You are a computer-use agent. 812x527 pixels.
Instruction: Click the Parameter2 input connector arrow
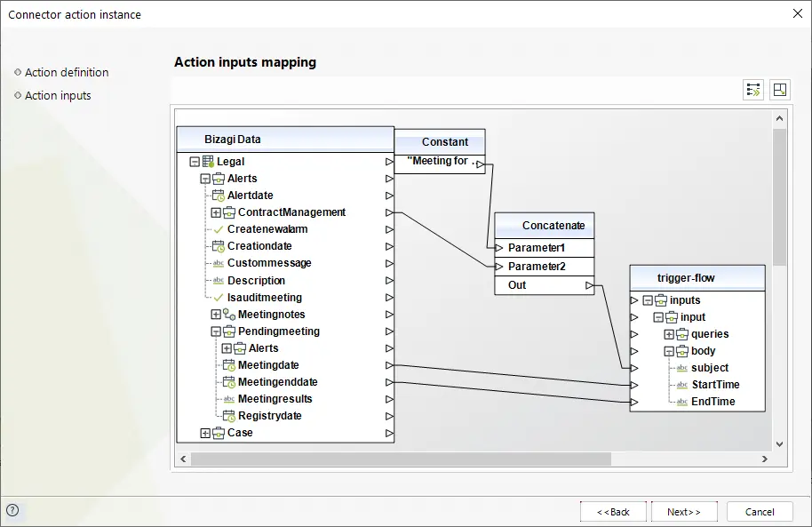tap(499, 267)
